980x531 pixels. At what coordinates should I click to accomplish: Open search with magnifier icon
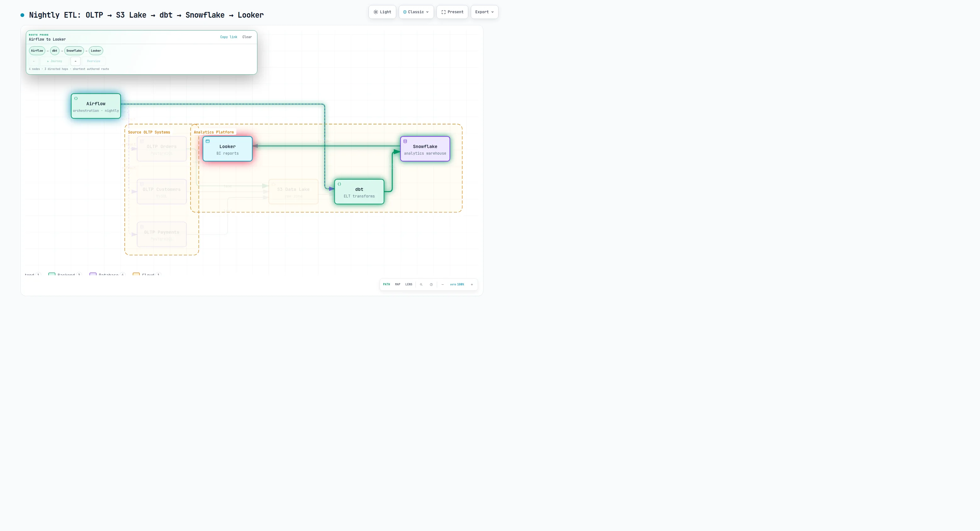coord(421,284)
